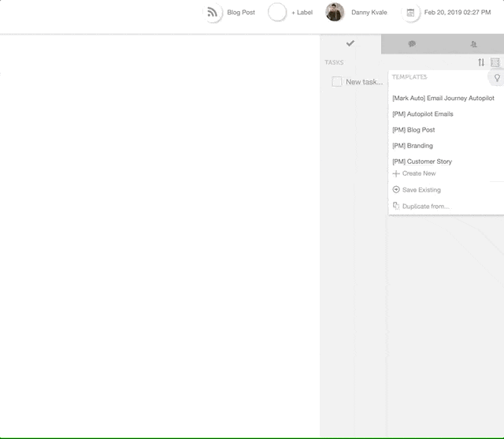The image size is (504, 439).
Task: Click the empty label color circle
Action: point(277,13)
